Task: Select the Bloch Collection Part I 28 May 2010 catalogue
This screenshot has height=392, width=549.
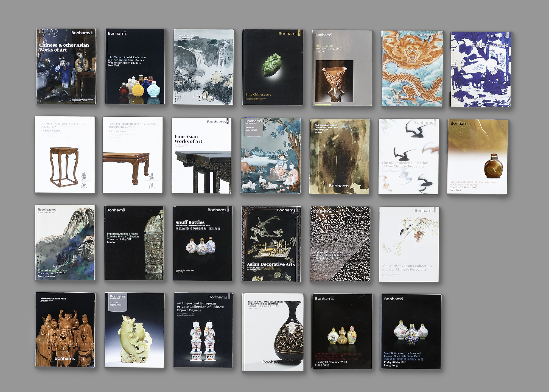Action: tap(411, 332)
